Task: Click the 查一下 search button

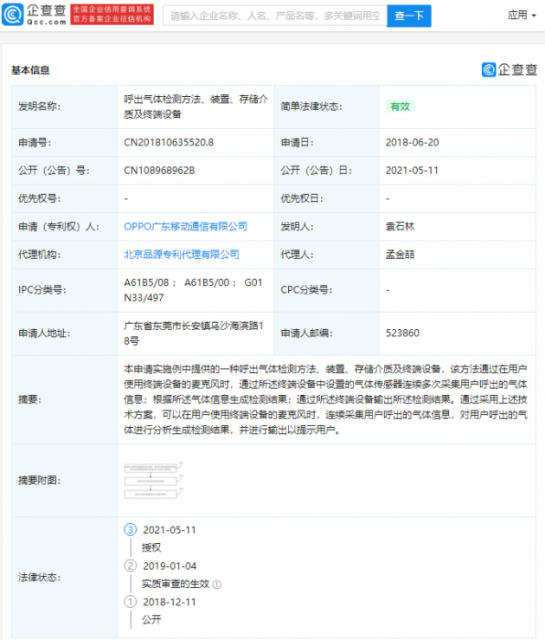Action: pos(409,16)
